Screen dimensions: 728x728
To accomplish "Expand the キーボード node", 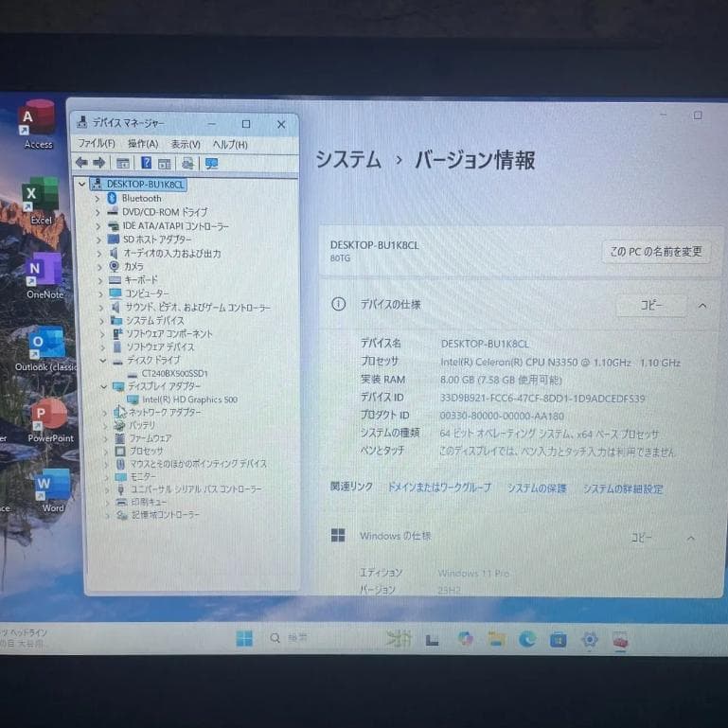I will pyautogui.click(x=99, y=280).
